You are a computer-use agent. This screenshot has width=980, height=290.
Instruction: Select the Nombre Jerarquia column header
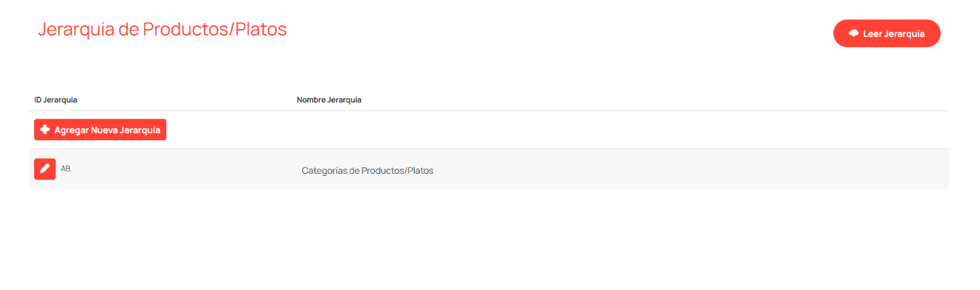[329, 100]
